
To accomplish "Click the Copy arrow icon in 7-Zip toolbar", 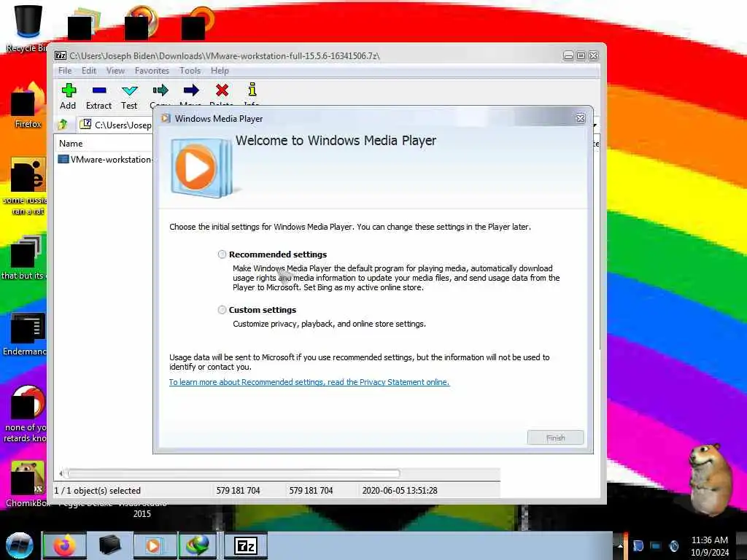I will click(x=160, y=90).
